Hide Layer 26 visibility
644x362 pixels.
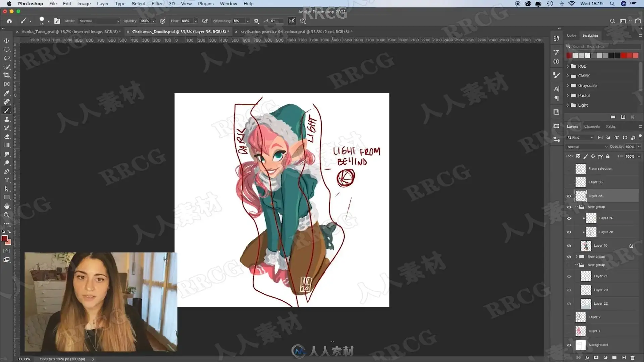coord(569,218)
